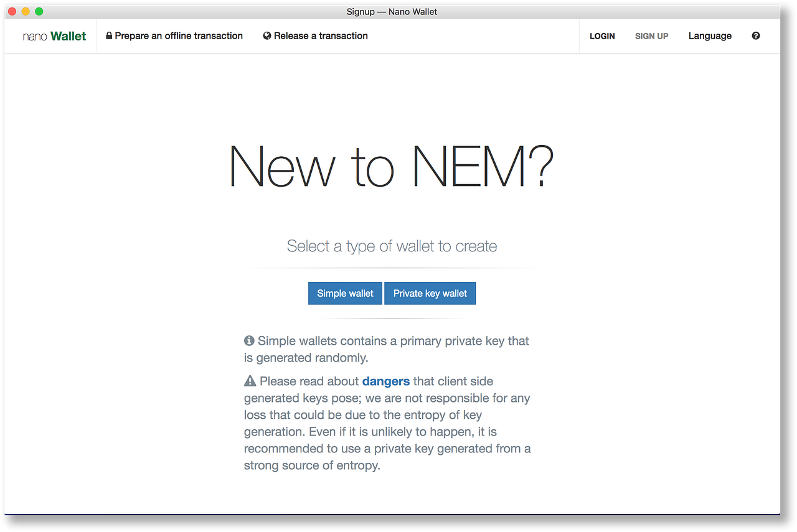Minimize the window with the yellow button
The width and height of the screenshot is (797, 532).
coord(25,11)
